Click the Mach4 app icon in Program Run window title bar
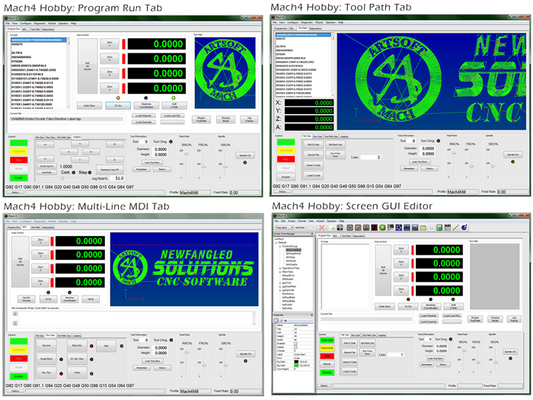This screenshot has width=533, height=400. tap(6, 18)
